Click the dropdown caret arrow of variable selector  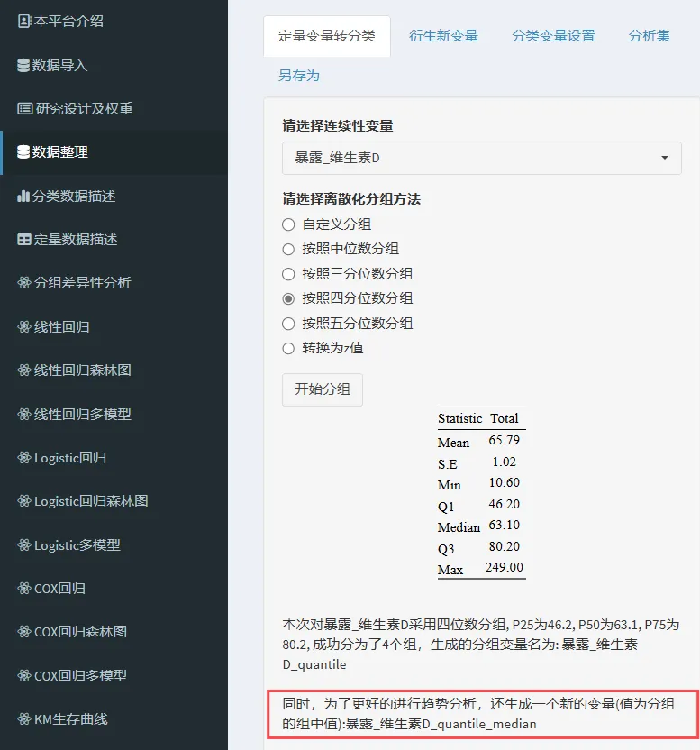point(665,158)
